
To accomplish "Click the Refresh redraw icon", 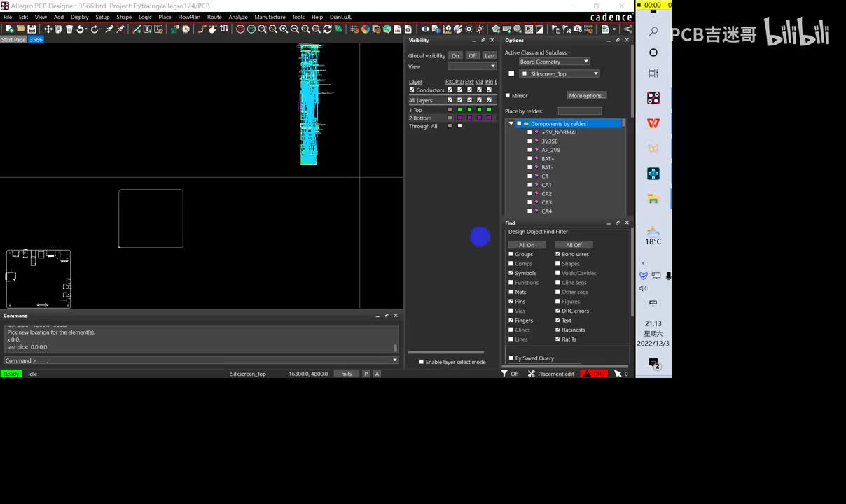I will pyautogui.click(x=327, y=29).
